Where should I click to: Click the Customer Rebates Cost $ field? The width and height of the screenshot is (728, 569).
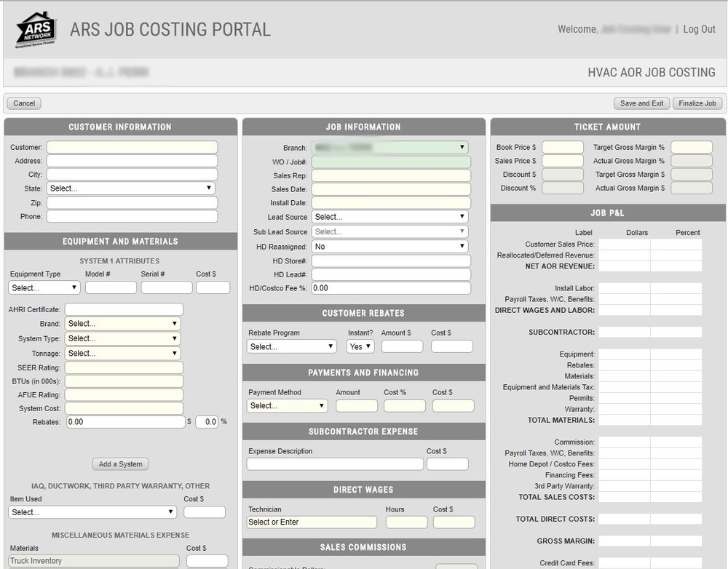(x=452, y=346)
